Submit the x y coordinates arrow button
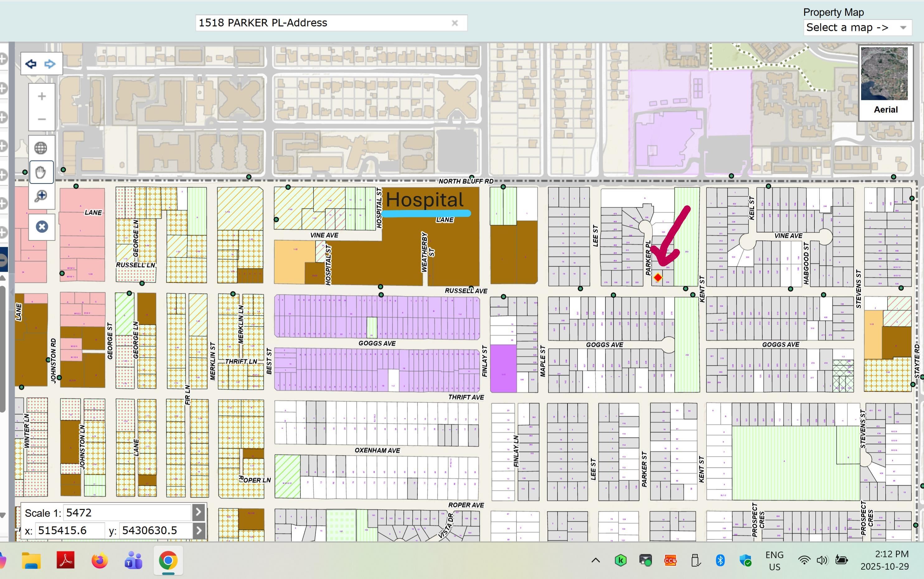Viewport: 924px width, 579px height. 198,530
